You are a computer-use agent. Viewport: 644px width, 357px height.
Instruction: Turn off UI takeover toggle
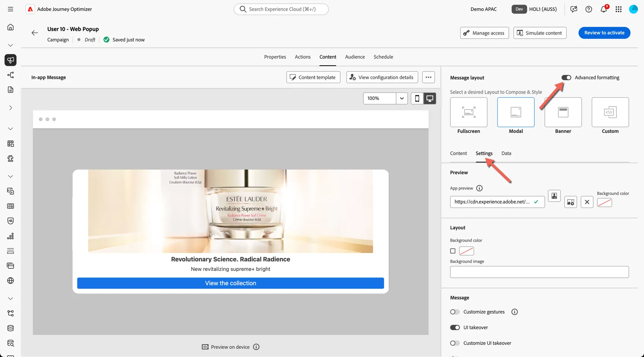tap(455, 328)
